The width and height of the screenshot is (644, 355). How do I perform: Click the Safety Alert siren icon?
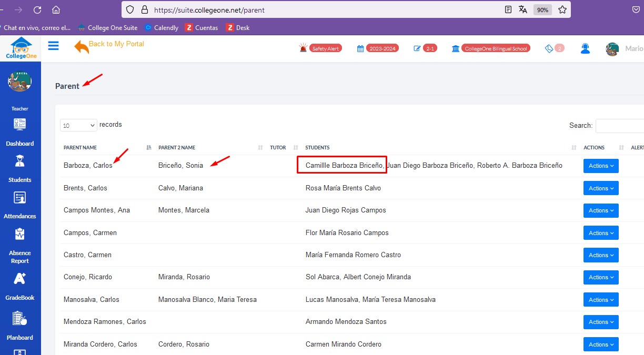[x=303, y=48]
